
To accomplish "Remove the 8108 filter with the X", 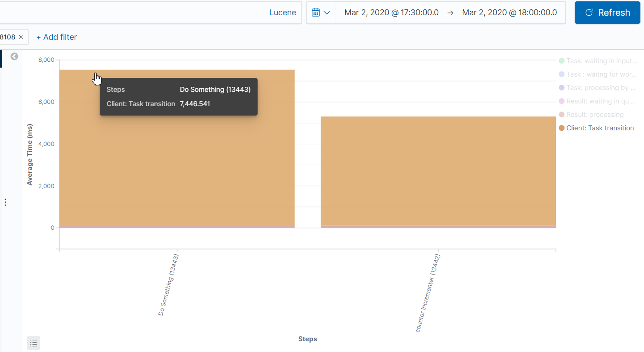I will (x=21, y=37).
